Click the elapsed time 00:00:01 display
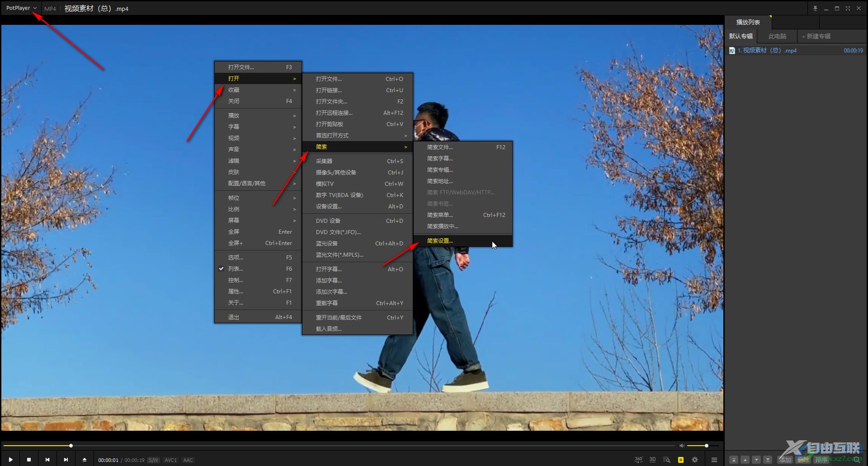The width and height of the screenshot is (868, 466). point(108,460)
